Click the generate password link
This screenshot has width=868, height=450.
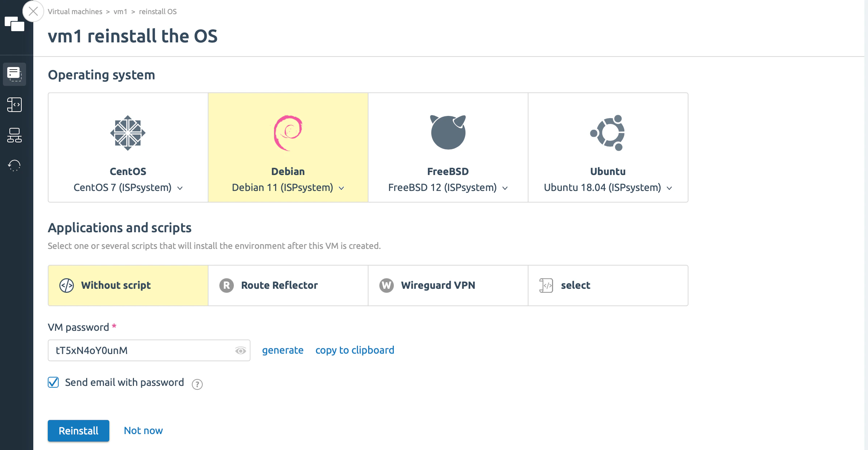(x=283, y=350)
